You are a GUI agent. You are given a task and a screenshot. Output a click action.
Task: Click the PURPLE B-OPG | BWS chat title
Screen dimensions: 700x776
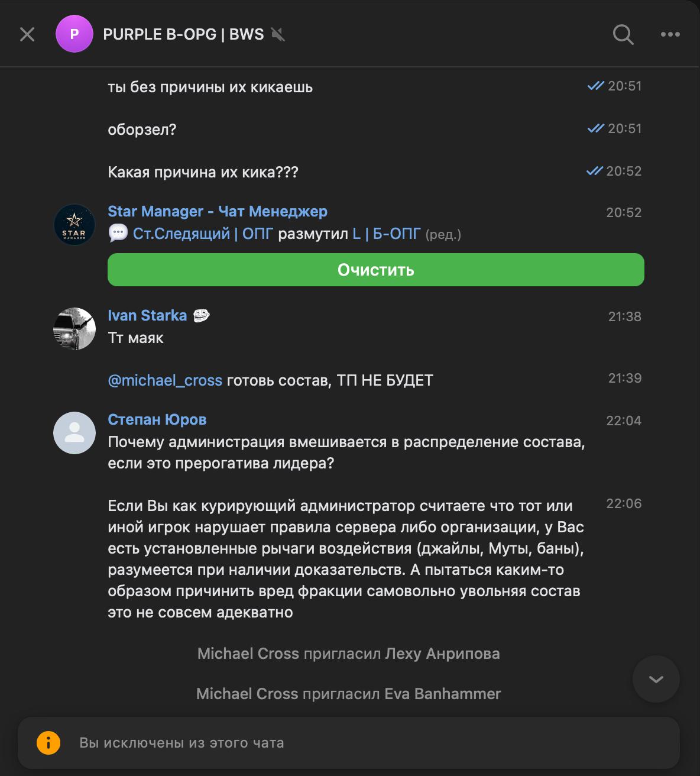[x=183, y=34]
